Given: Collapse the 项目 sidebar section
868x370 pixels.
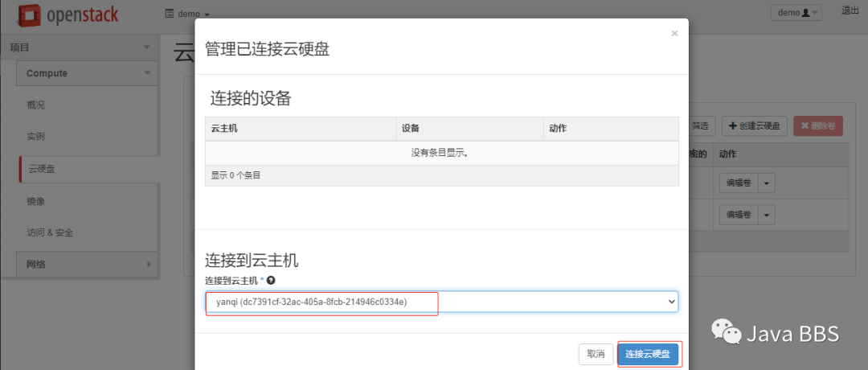Looking at the screenshot, I should [80, 47].
